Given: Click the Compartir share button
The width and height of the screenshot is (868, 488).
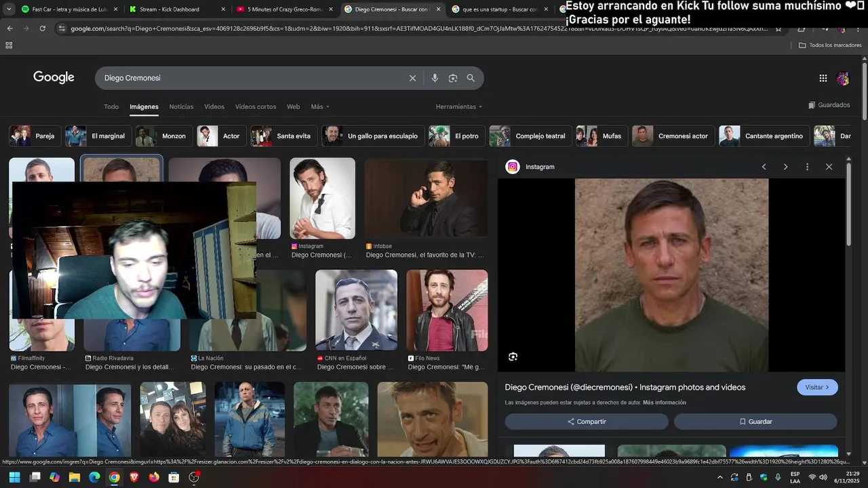Looking at the screenshot, I should (587, 422).
